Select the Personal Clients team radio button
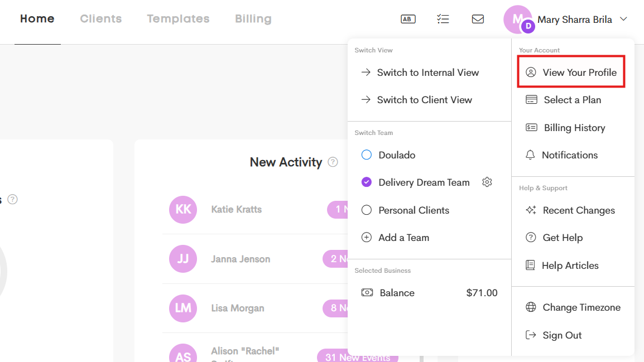 tap(366, 210)
